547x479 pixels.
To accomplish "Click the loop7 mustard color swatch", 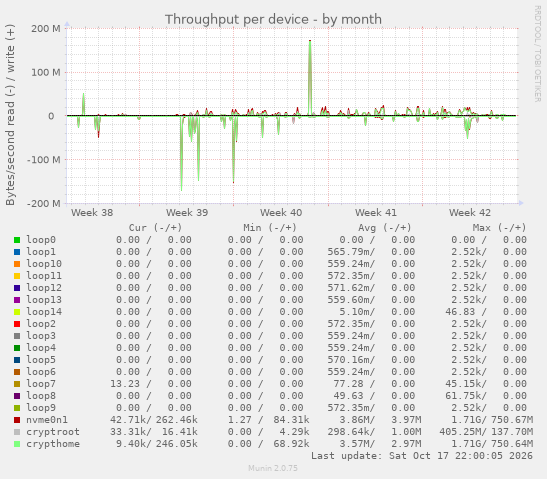I will (17, 384).
